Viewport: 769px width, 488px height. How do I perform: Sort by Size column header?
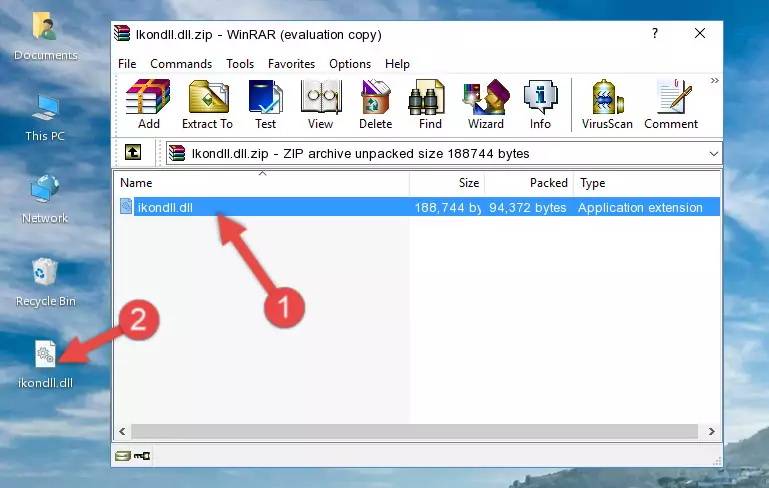[447, 183]
